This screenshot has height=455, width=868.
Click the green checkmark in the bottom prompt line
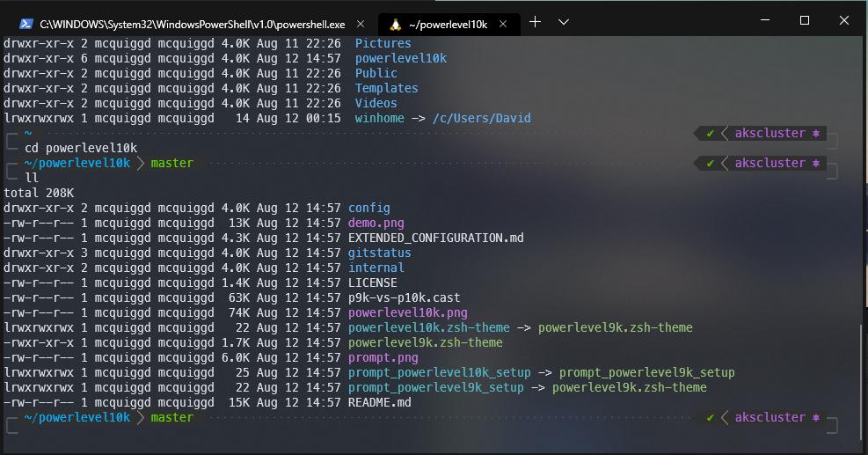pyautogui.click(x=710, y=418)
